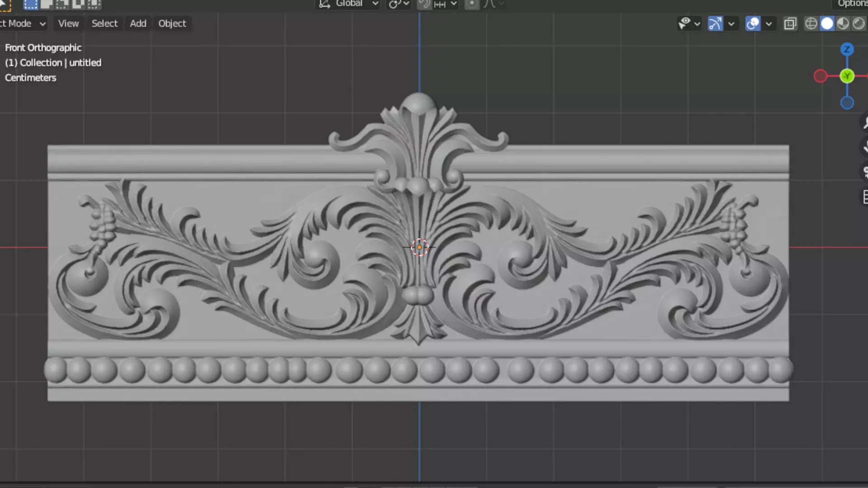Switch to rendered viewport shading
This screenshot has width=868, height=488.
coord(859,23)
